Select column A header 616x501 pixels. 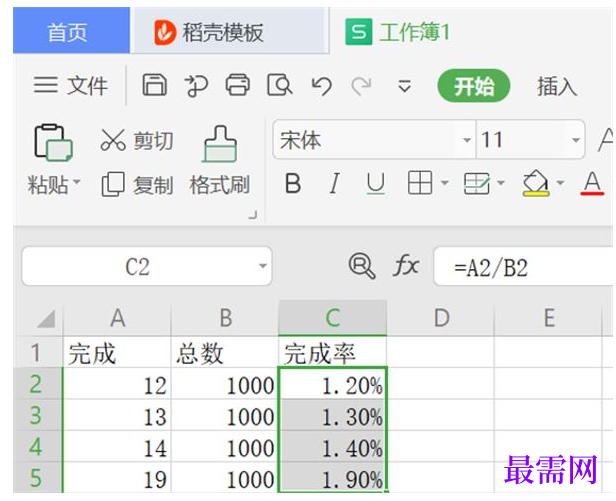coord(117,317)
